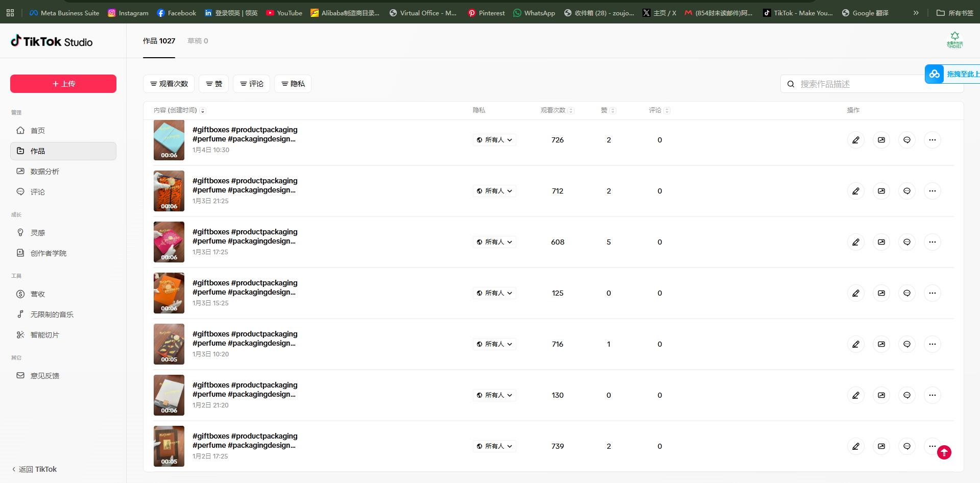The width and height of the screenshot is (980, 483).
Task: Click the profile avatar logo at top right
Action: coord(954,40)
